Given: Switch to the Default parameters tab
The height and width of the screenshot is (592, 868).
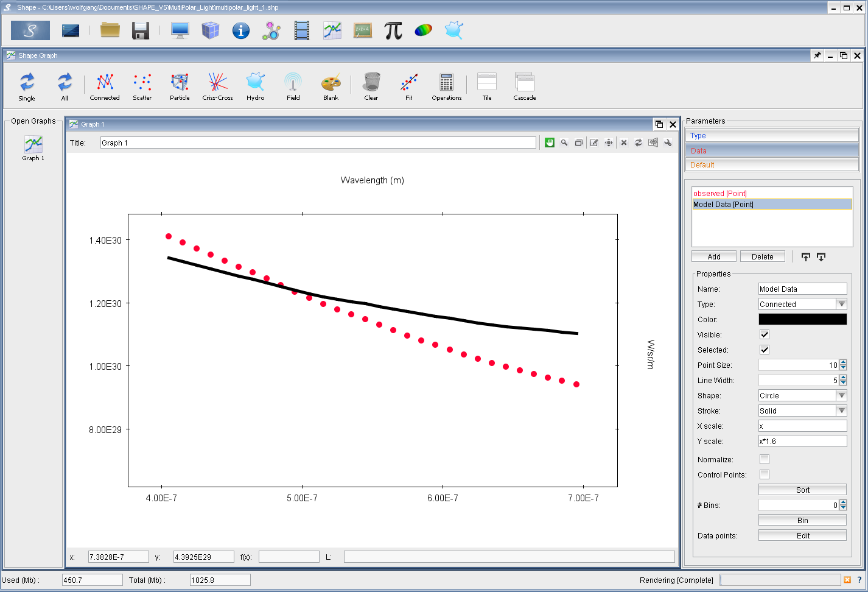Looking at the screenshot, I should 772,164.
